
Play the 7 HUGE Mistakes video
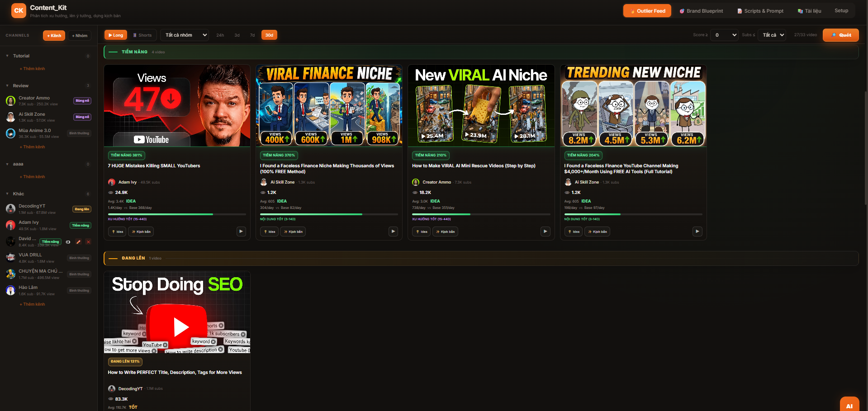pyautogui.click(x=241, y=231)
